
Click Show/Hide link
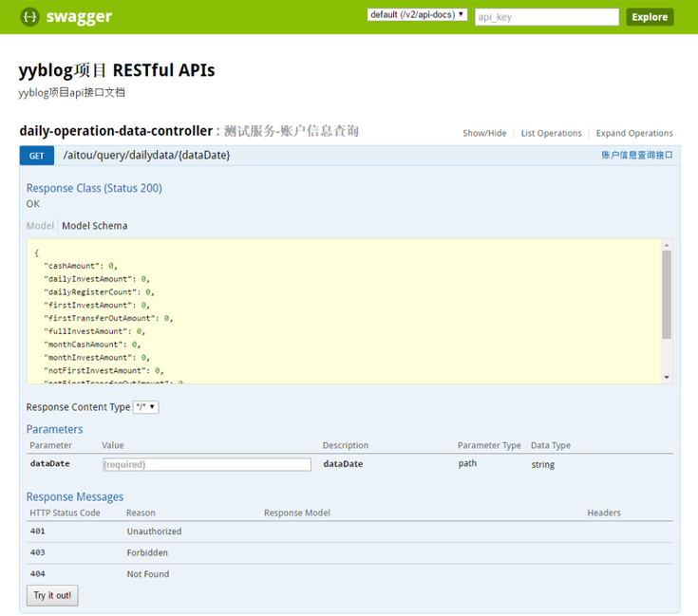(484, 133)
